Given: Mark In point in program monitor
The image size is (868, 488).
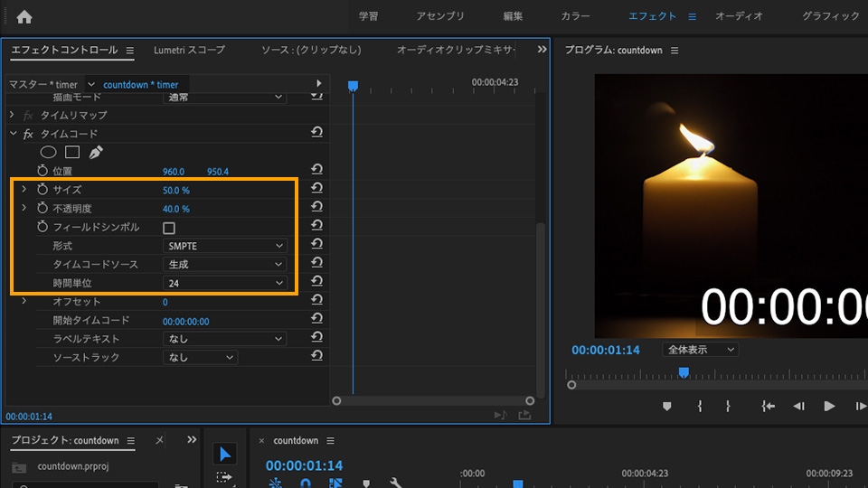Looking at the screenshot, I should click(x=700, y=406).
